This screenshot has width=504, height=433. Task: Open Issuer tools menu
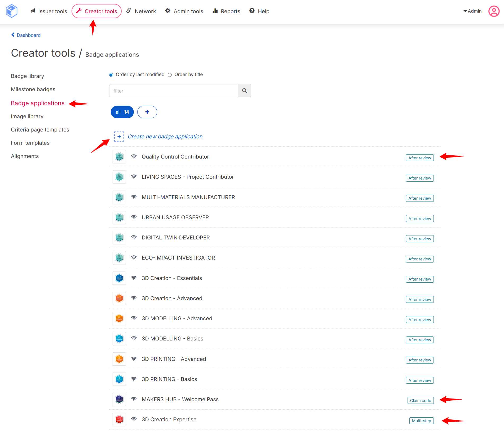pyautogui.click(x=48, y=11)
